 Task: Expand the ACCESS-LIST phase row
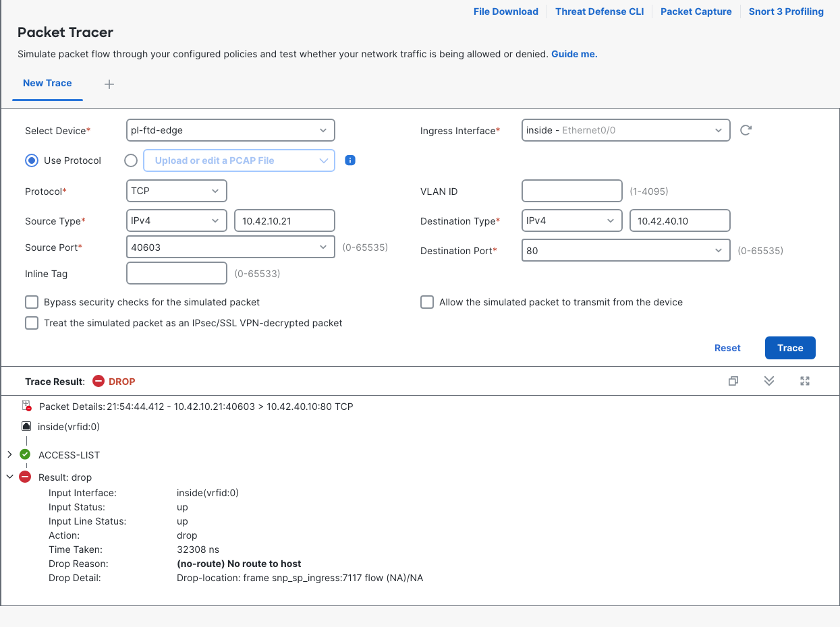click(x=9, y=454)
